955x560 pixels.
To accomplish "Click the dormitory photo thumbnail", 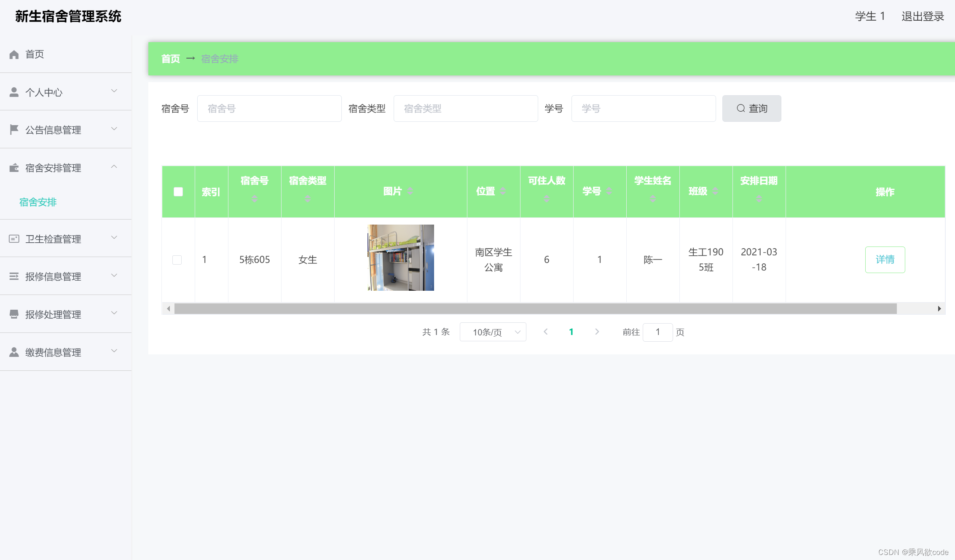I will pos(400,257).
